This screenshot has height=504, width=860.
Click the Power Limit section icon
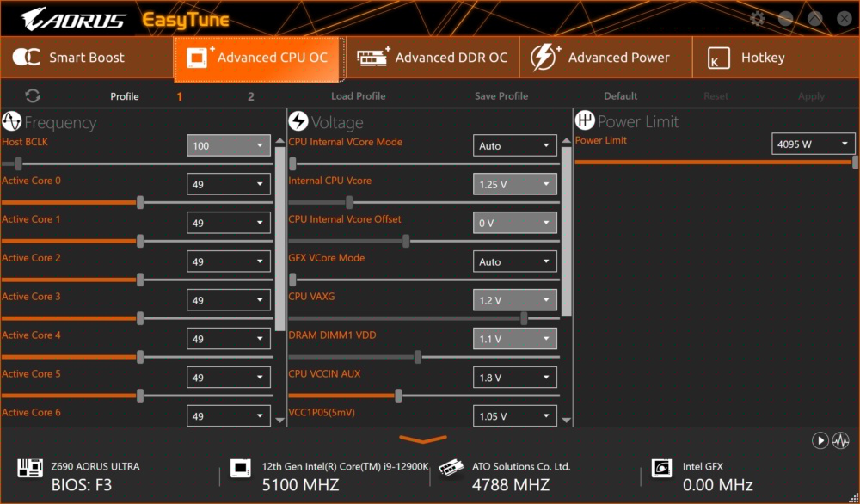point(585,120)
